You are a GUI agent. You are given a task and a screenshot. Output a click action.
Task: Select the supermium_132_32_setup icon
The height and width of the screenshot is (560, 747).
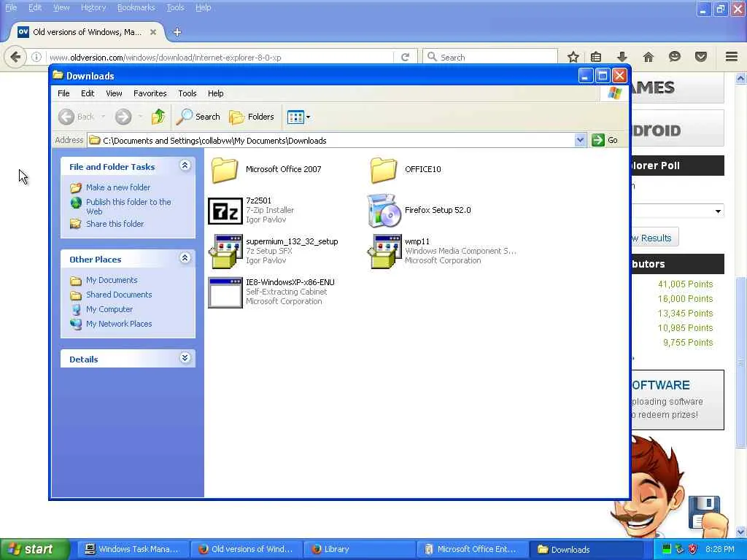click(x=225, y=251)
